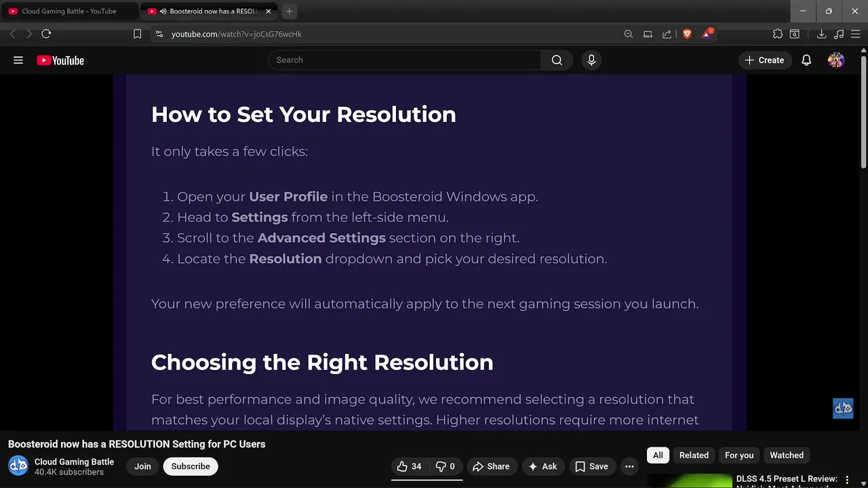Screen dimensions: 868x488
Task: Click the search magnifier button
Action: pyautogui.click(x=557, y=60)
